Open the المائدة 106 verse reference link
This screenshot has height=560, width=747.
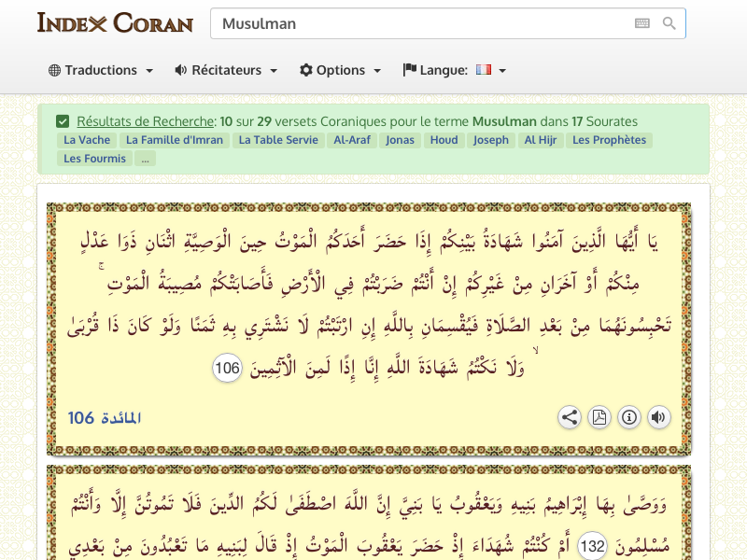105,418
